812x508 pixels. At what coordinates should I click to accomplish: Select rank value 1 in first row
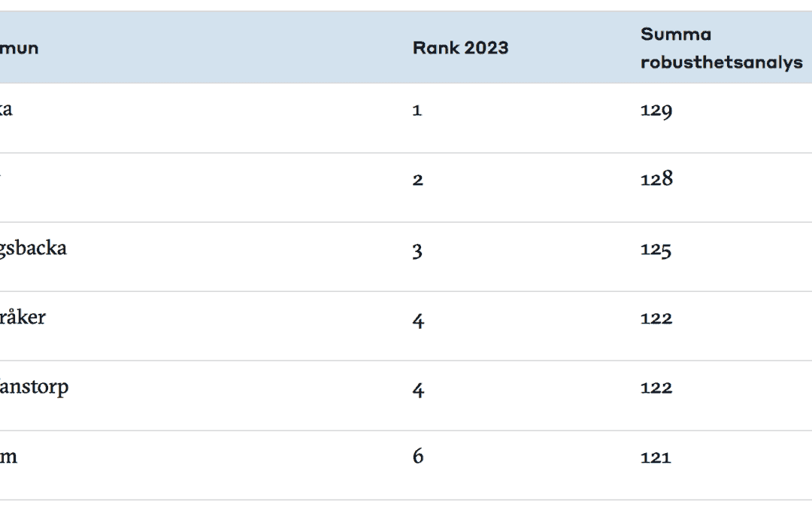417,110
